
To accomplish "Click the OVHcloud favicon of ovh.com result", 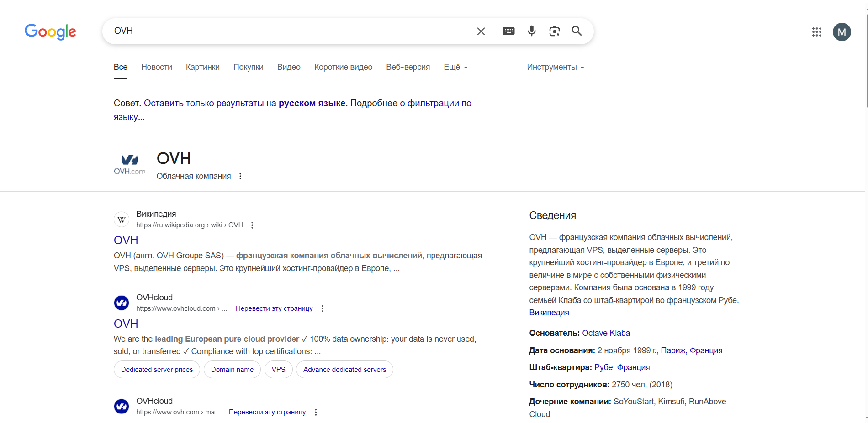I will tap(122, 406).
